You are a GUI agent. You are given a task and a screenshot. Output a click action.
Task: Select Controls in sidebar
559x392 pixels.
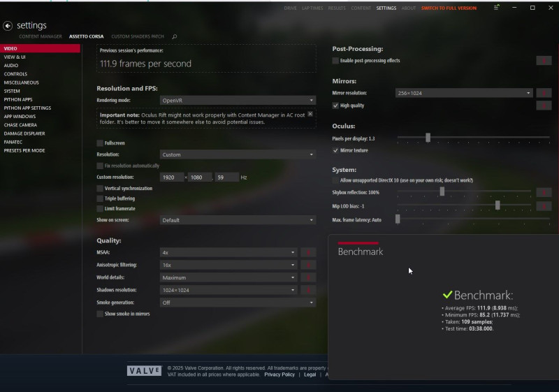click(40, 74)
